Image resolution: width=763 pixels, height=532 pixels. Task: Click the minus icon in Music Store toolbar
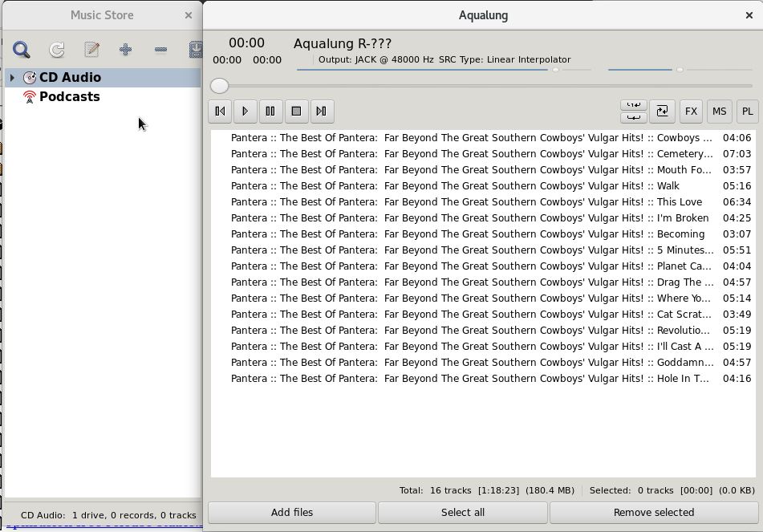click(160, 50)
